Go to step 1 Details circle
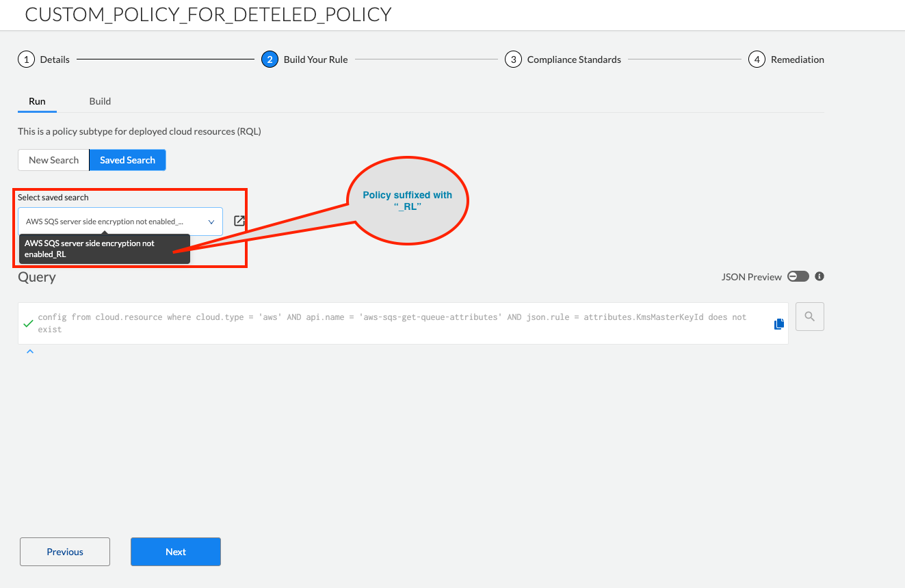This screenshot has height=588, width=905. pos(26,59)
